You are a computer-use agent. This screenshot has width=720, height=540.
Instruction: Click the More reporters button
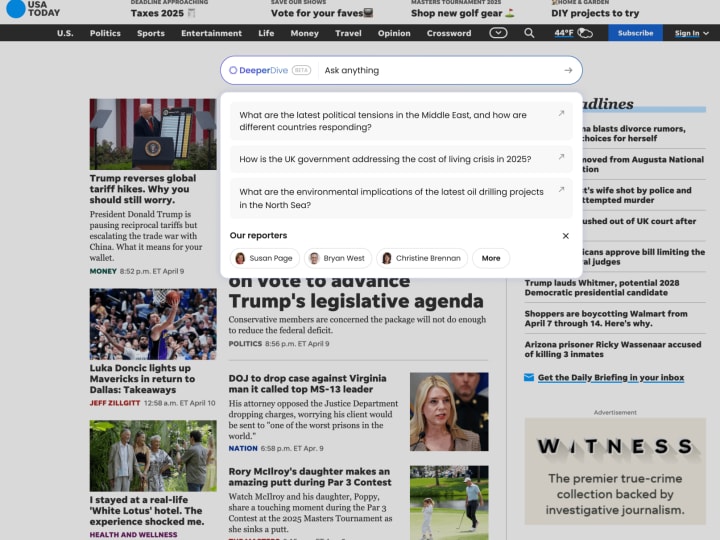pos(491,258)
